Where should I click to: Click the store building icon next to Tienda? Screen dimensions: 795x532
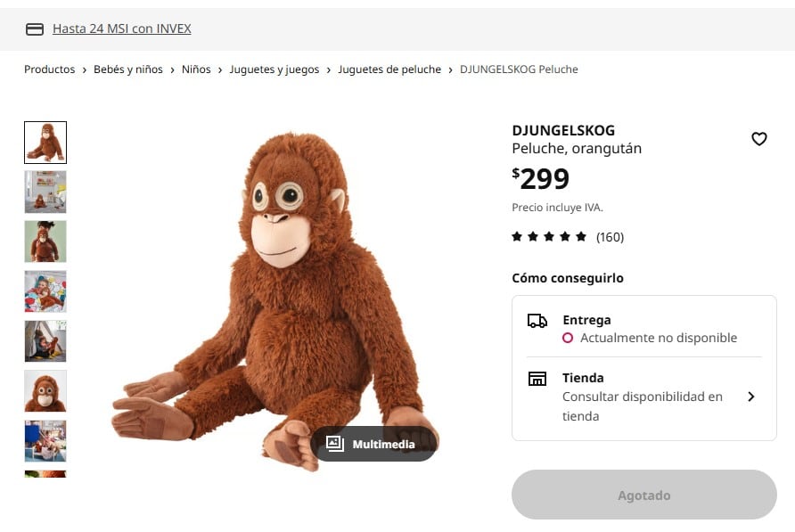(537, 378)
